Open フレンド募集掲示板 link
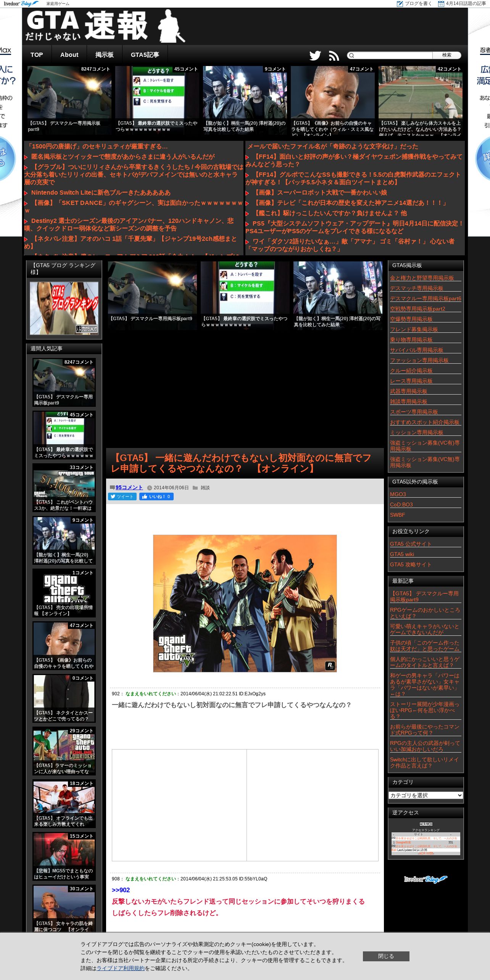 click(x=414, y=329)
